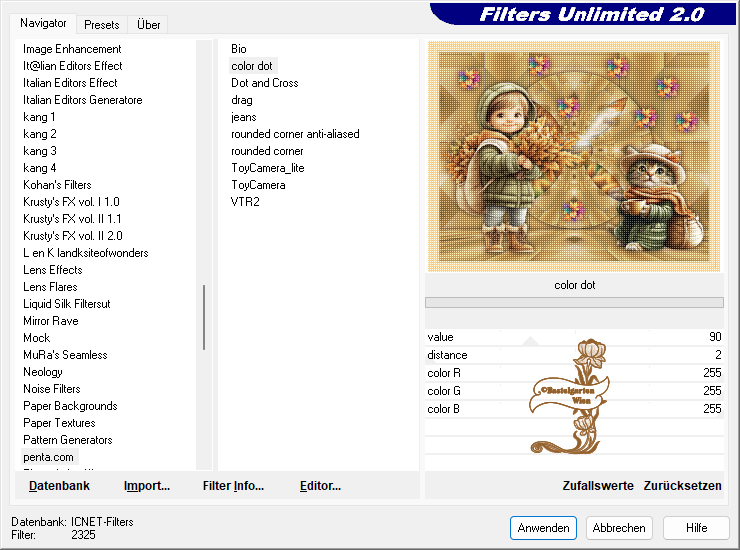The height and width of the screenshot is (550, 740).
Task: Select kang 1 category
Action: point(39,117)
